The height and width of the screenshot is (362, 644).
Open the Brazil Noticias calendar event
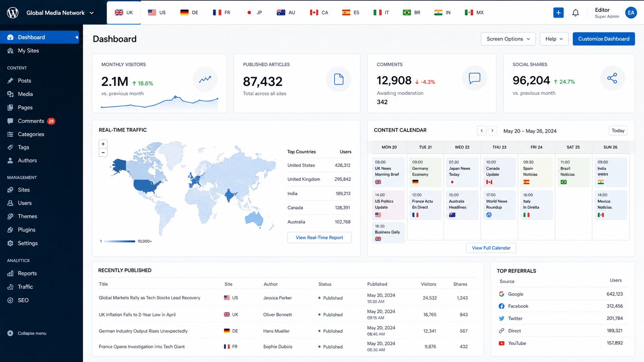pos(574,172)
